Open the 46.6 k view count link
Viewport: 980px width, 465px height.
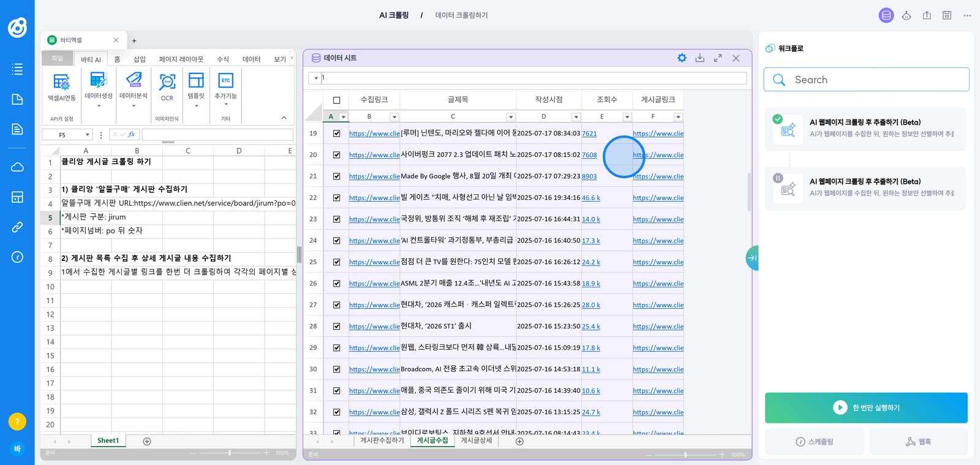(x=591, y=198)
